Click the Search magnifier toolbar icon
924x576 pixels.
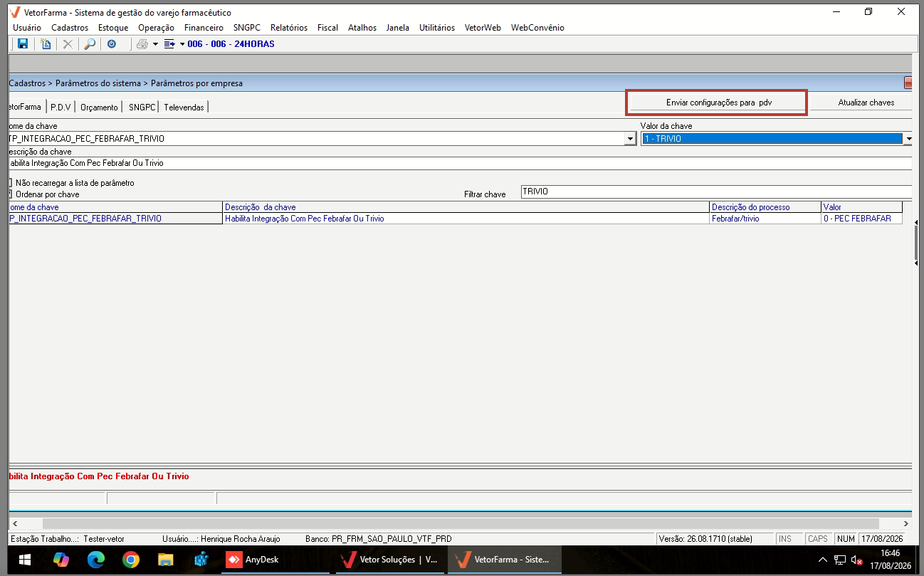point(90,44)
